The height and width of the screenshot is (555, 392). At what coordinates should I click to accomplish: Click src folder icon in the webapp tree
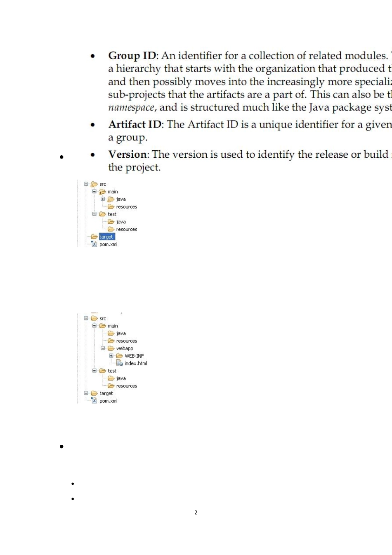point(94,318)
